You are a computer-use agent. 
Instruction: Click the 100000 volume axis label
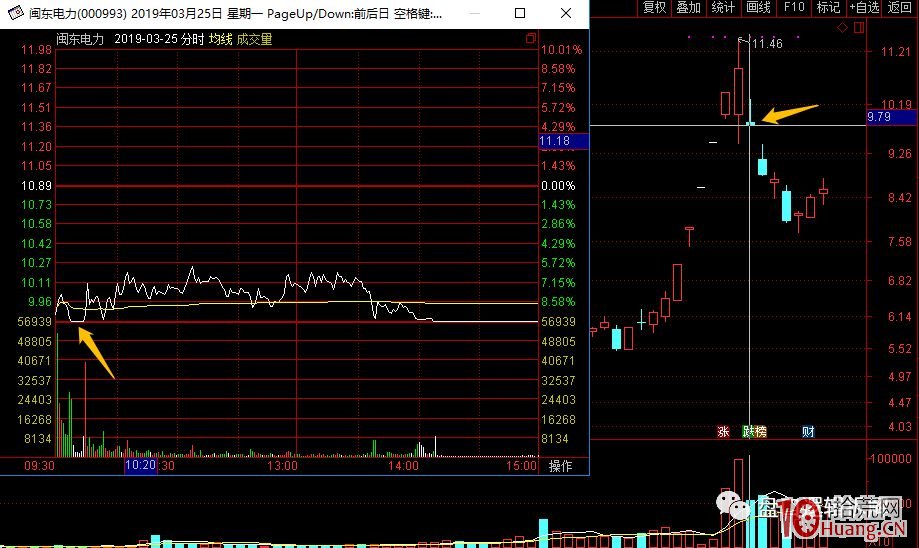(x=890, y=458)
